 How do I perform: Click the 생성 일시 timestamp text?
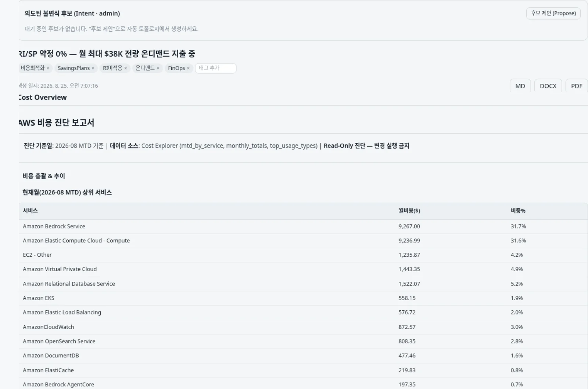click(x=58, y=86)
